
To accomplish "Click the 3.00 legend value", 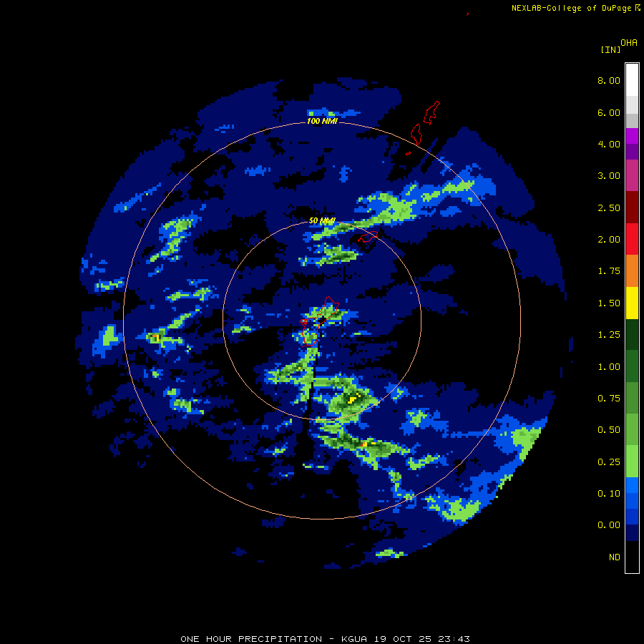I will click(x=608, y=176).
